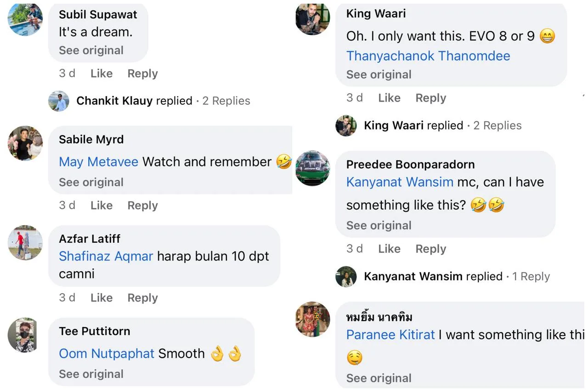Open Subil Supawat's profile picture

tap(25, 19)
